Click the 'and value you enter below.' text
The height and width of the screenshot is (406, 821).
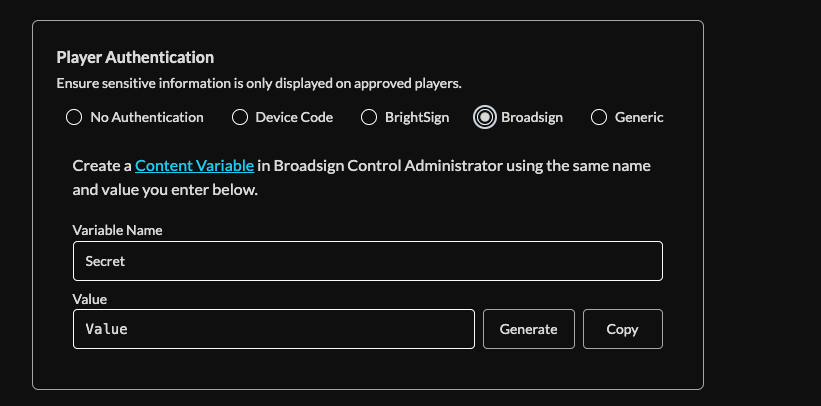165,190
